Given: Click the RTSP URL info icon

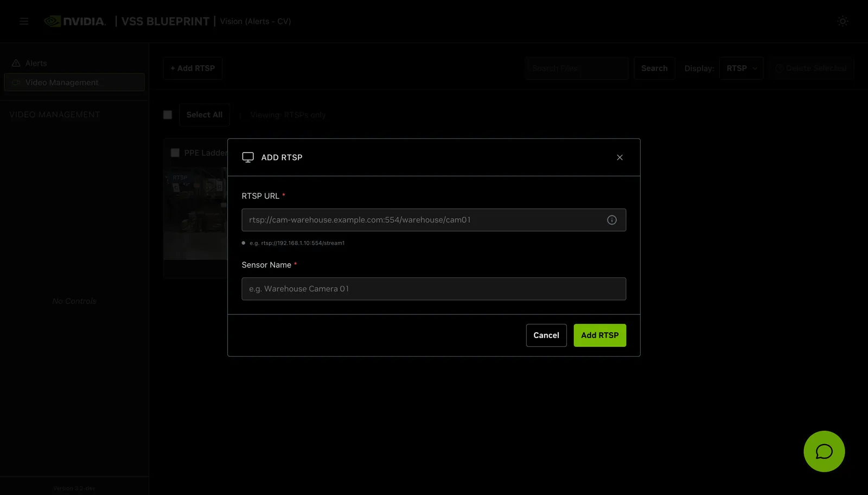Looking at the screenshot, I should tap(612, 220).
